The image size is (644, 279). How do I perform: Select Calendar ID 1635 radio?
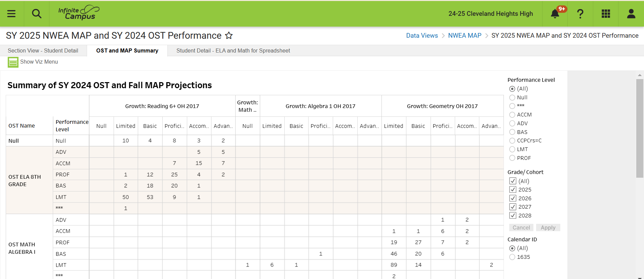coord(512,257)
